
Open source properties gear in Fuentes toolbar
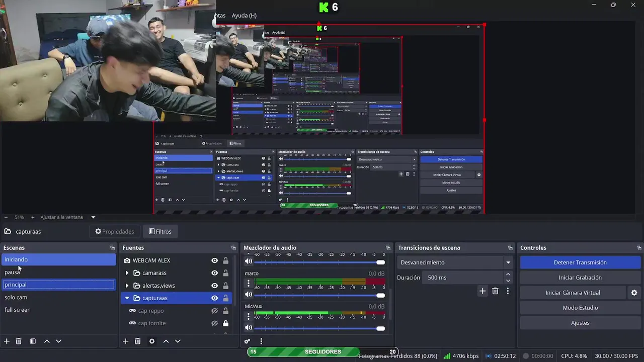click(x=152, y=341)
